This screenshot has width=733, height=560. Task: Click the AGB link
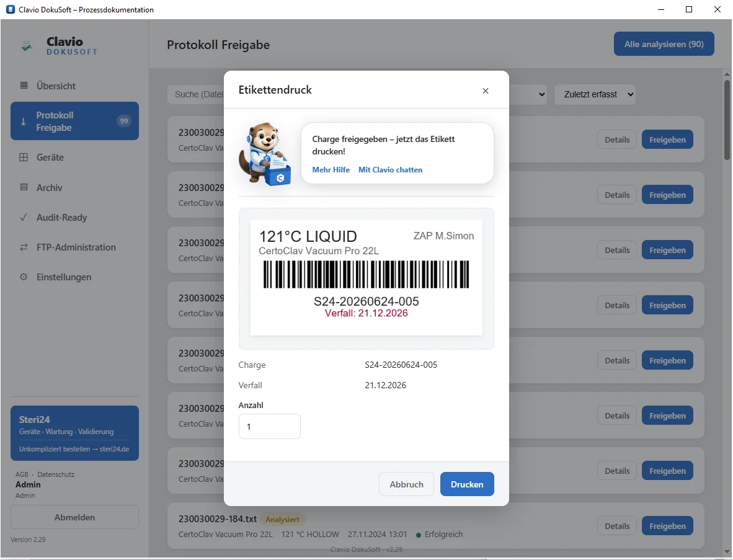click(22, 474)
